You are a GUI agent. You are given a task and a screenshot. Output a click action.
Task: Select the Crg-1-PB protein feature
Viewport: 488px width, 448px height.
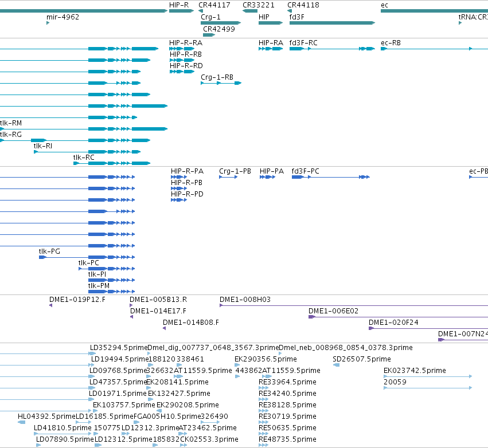click(228, 177)
